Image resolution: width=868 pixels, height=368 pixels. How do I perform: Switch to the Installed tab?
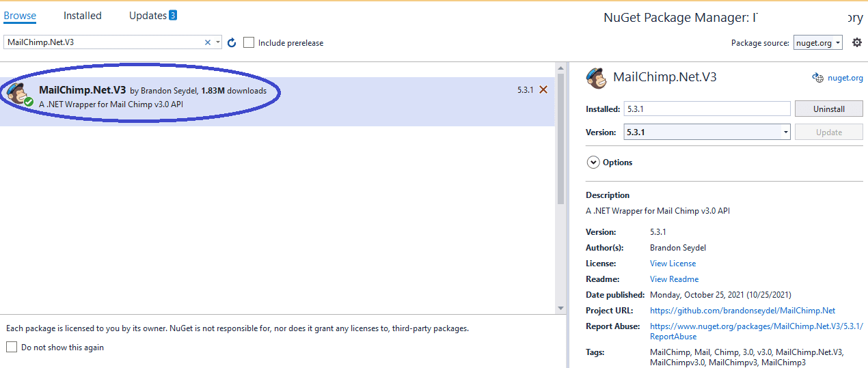click(82, 16)
